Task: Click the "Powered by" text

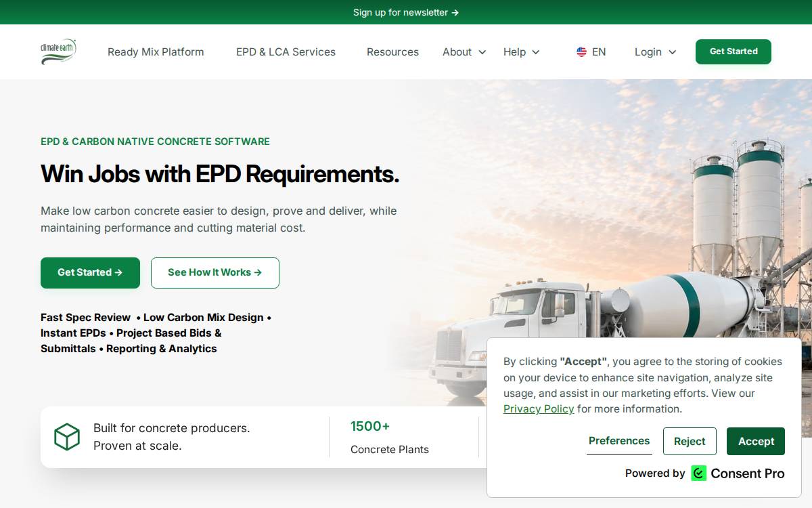Action: click(x=655, y=473)
